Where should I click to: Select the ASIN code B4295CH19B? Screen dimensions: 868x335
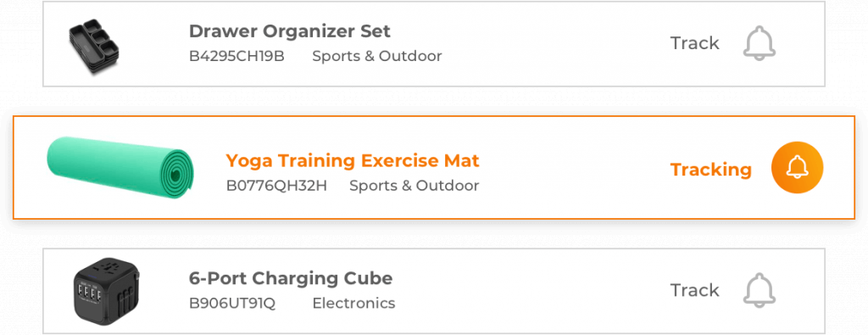[x=237, y=57]
